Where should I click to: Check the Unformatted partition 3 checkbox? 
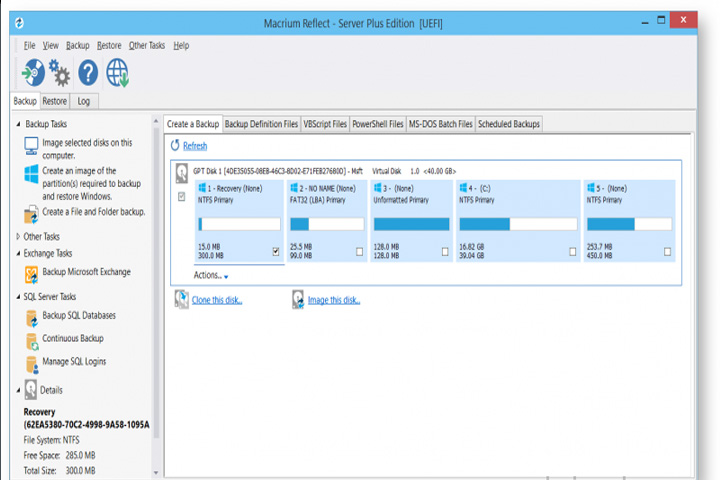[445, 251]
